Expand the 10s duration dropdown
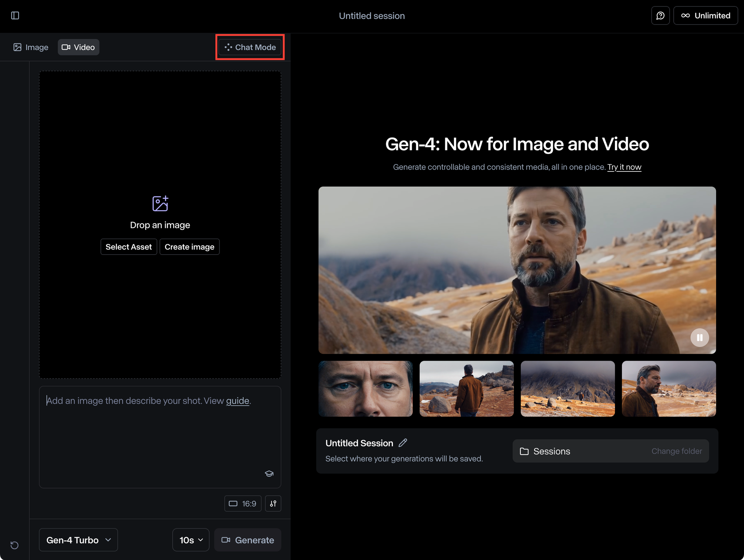This screenshot has width=744, height=560. 191,540
